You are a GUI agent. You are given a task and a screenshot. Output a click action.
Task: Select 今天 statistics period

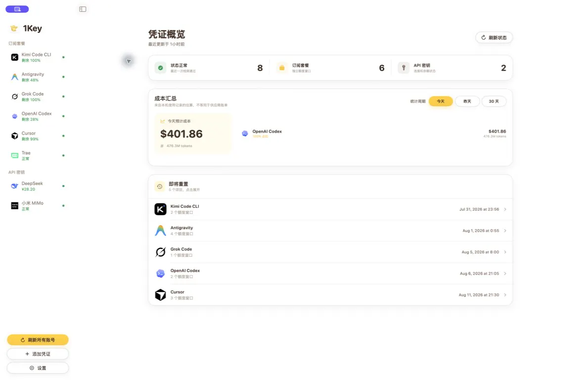point(441,101)
